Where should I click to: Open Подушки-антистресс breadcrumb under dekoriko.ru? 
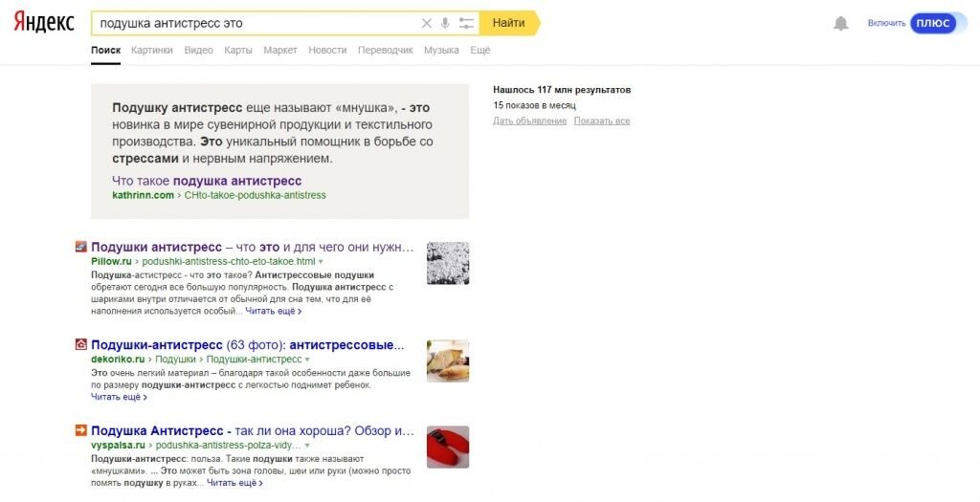254,359
